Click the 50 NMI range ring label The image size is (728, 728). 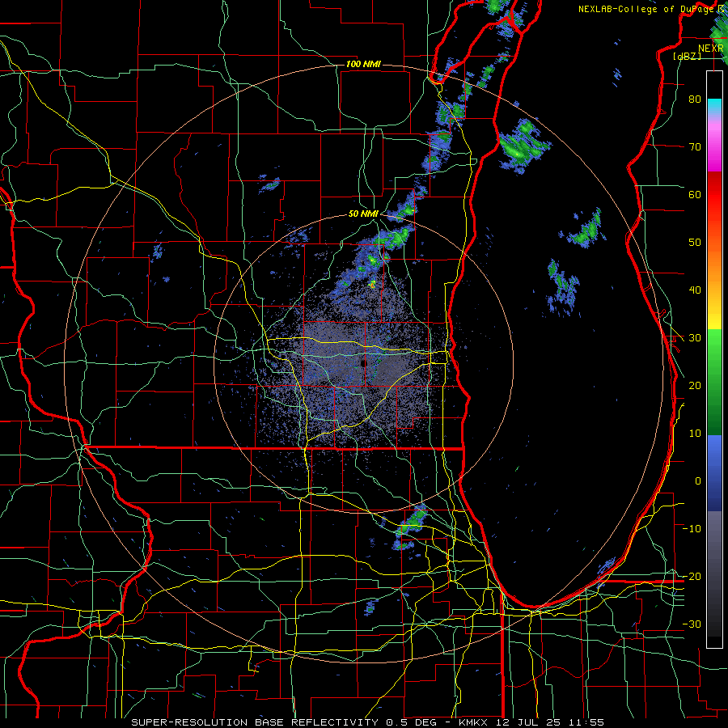click(x=363, y=214)
